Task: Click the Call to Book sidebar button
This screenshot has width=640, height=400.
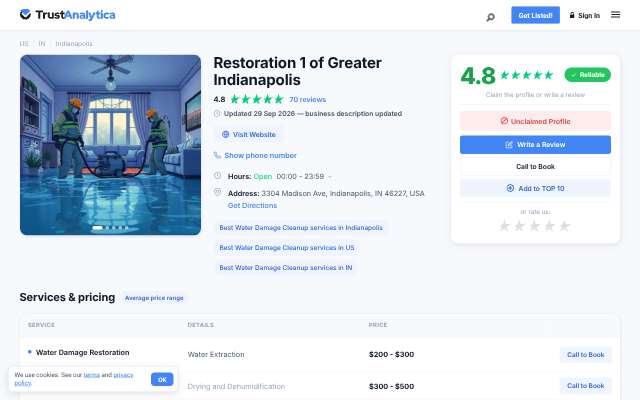Action: pyautogui.click(x=535, y=167)
